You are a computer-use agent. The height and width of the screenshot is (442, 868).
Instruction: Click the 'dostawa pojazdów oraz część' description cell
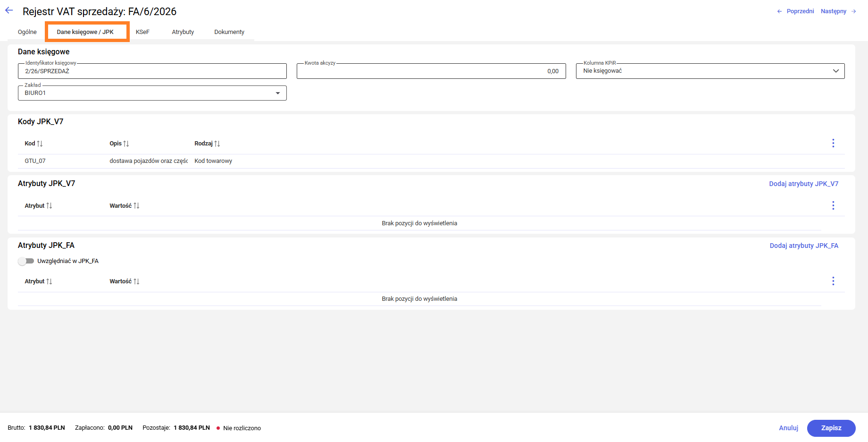click(149, 161)
